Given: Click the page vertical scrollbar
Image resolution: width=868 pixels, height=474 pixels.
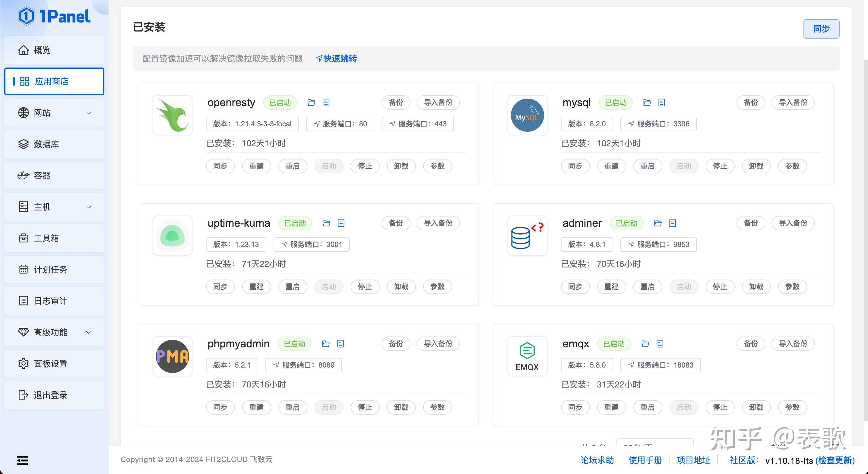Looking at the screenshot, I should pos(865,240).
